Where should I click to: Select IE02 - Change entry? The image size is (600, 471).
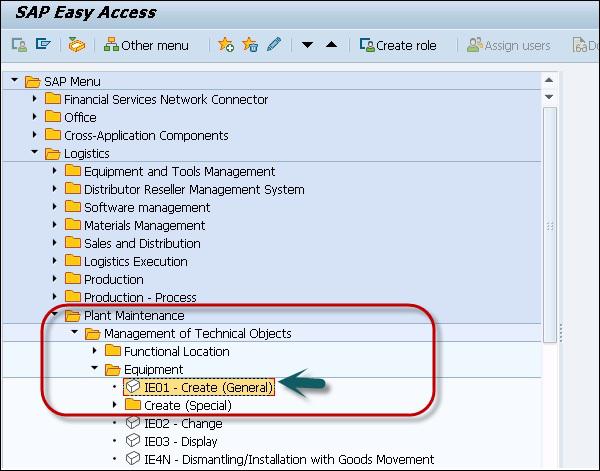[183, 424]
